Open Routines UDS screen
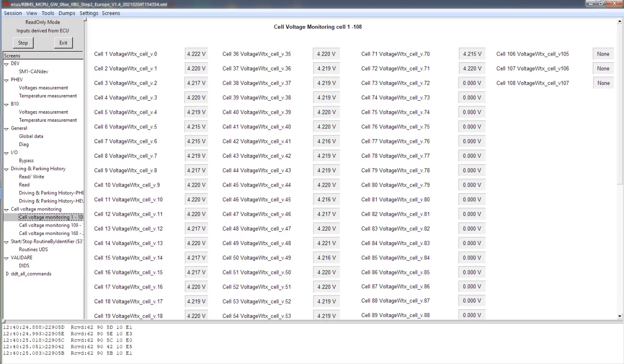 [x=33, y=249]
